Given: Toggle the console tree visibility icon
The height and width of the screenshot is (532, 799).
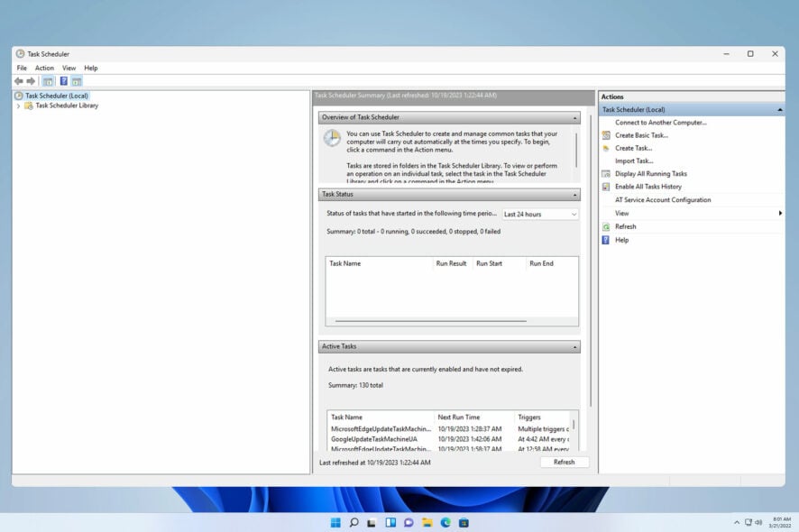Looking at the screenshot, I should coord(48,81).
